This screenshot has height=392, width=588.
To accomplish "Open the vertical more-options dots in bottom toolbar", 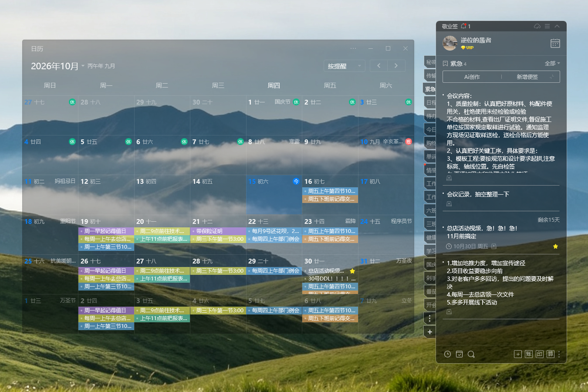I will pyautogui.click(x=559, y=354).
